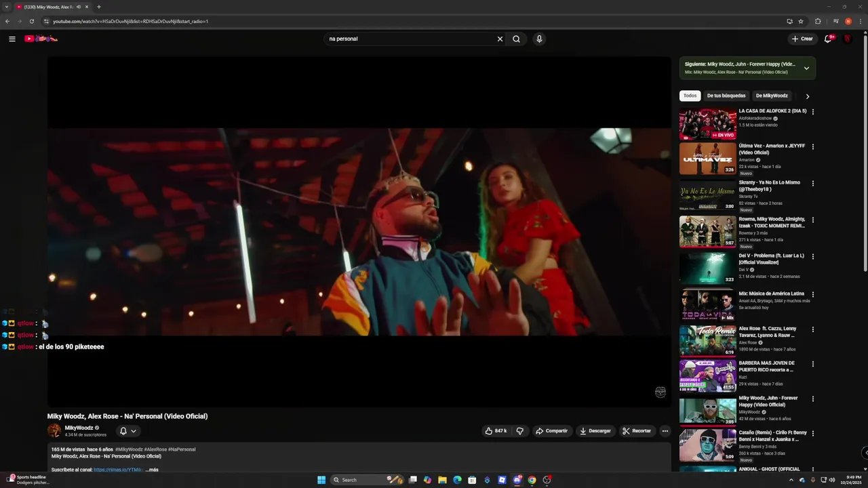Open Mix: Música de América Latina thumbnail
The width and height of the screenshot is (868, 488).
pos(708,305)
